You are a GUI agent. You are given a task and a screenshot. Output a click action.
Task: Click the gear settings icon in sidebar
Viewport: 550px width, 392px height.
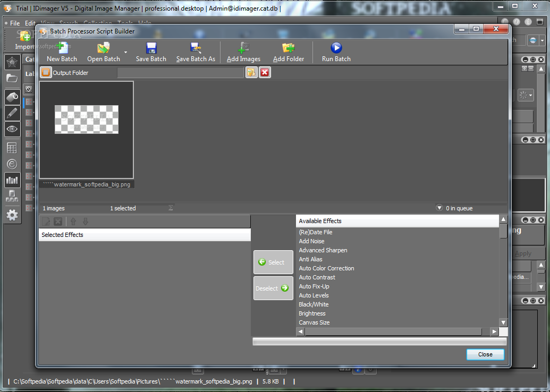pos(12,215)
